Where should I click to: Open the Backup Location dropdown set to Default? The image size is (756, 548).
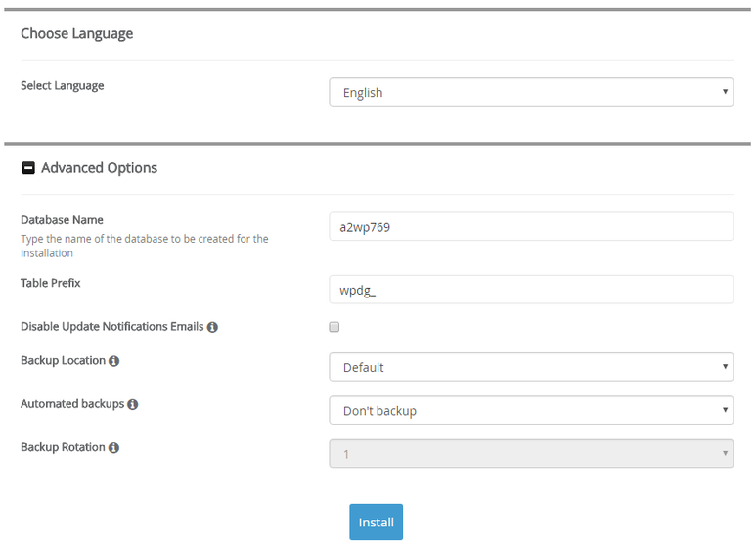coord(531,367)
